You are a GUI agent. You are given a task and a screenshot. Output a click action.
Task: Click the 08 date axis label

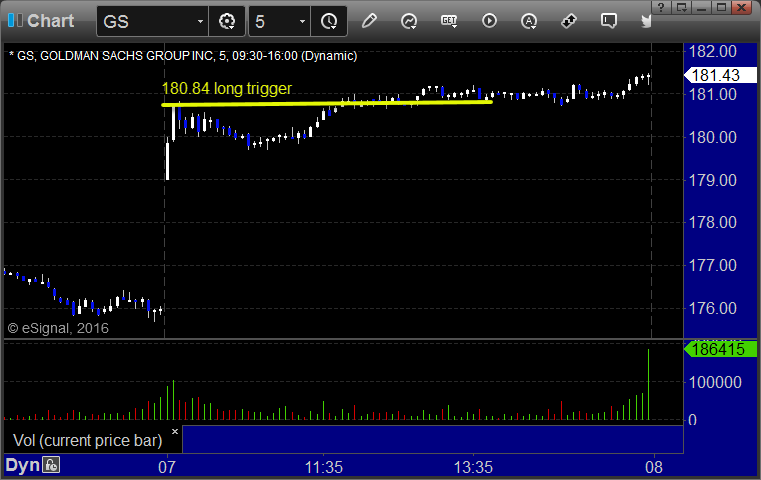coord(654,467)
